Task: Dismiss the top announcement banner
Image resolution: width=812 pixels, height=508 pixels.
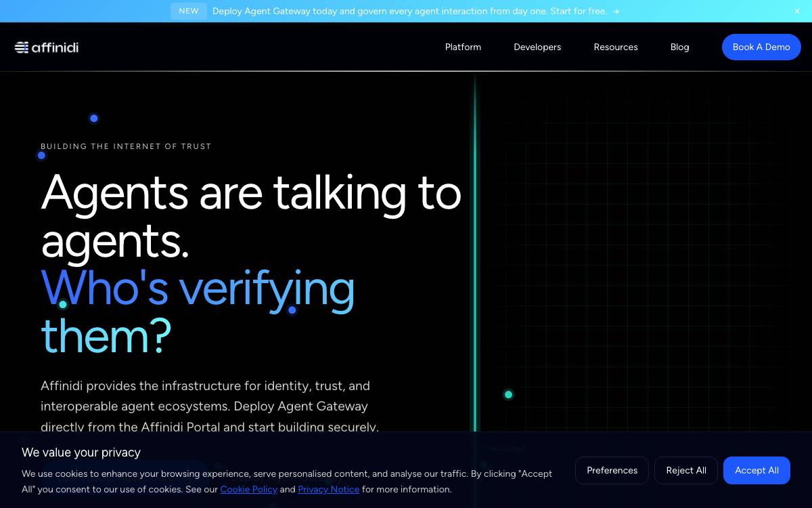Action: click(796, 11)
